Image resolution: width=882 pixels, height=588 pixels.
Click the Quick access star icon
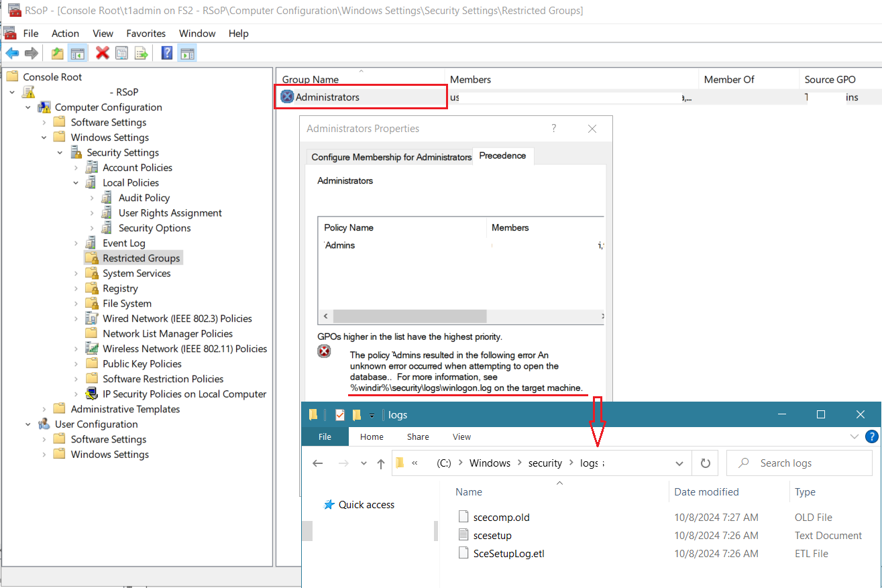(x=329, y=505)
